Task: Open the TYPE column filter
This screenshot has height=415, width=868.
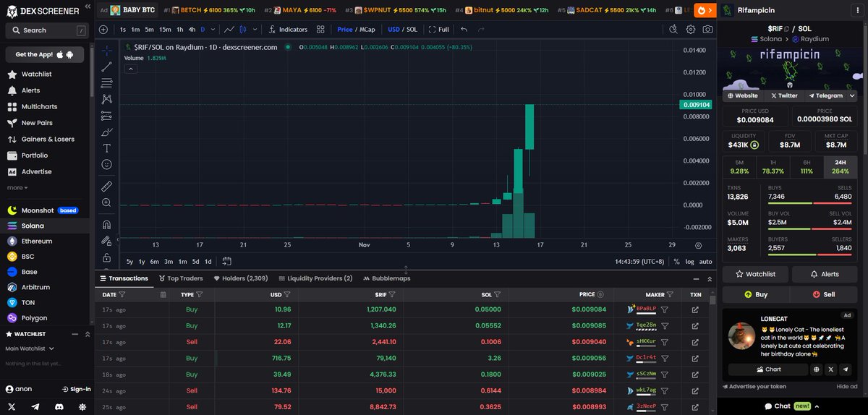Action: [200, 295]
